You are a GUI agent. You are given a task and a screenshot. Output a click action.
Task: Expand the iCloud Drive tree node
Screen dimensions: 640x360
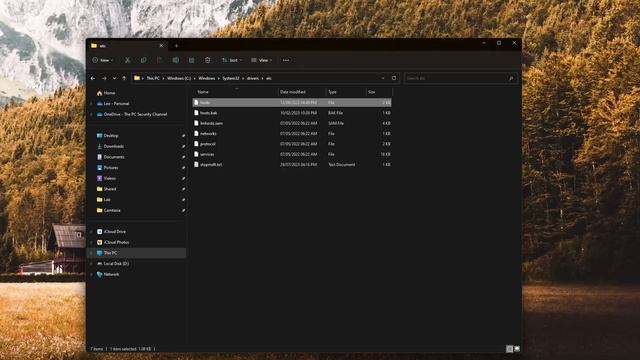point(91,231)
